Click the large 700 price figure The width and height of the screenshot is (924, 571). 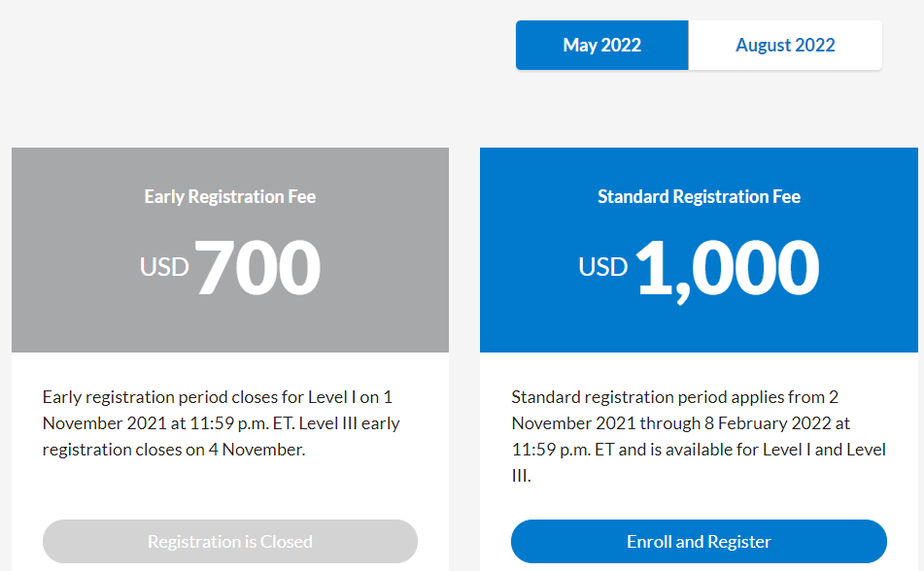coord(257,267)
